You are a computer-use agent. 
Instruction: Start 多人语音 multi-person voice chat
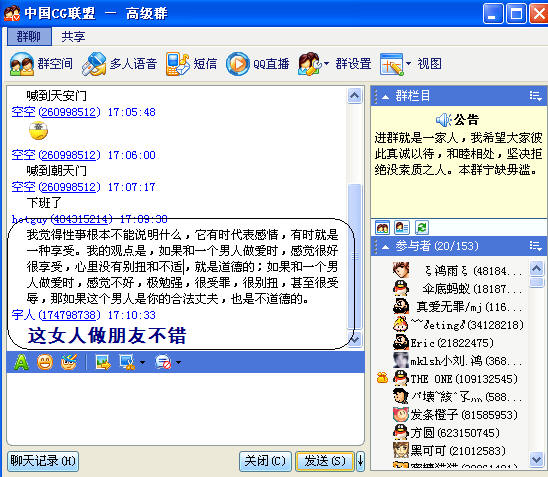(94, 64)
